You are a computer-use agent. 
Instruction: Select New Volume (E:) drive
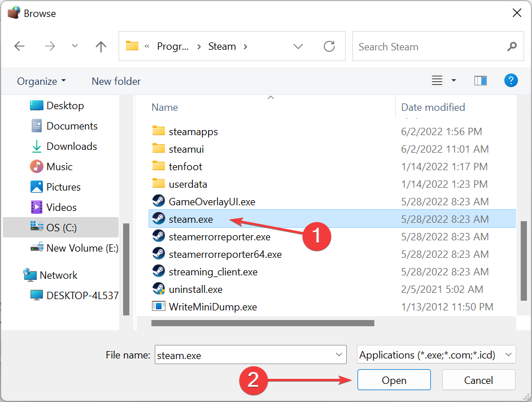click(75, 248)
